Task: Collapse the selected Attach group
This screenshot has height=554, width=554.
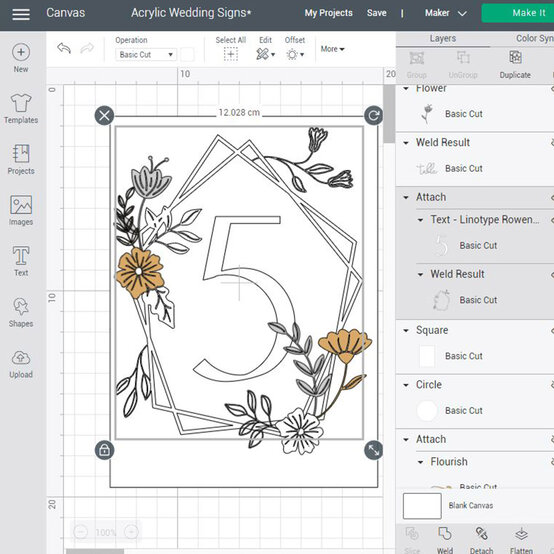Action: click(406, 197)
